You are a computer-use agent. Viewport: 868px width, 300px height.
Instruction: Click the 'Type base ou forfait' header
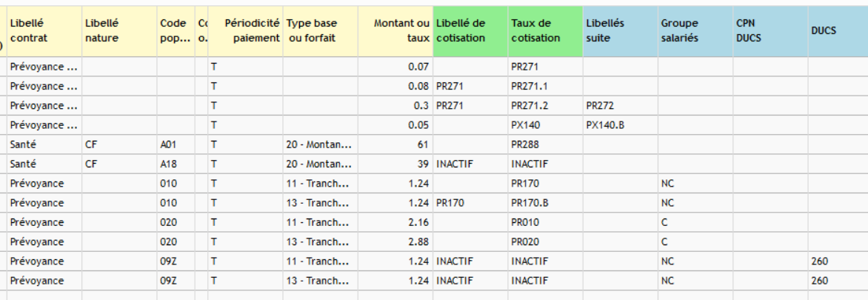(320, 30)
